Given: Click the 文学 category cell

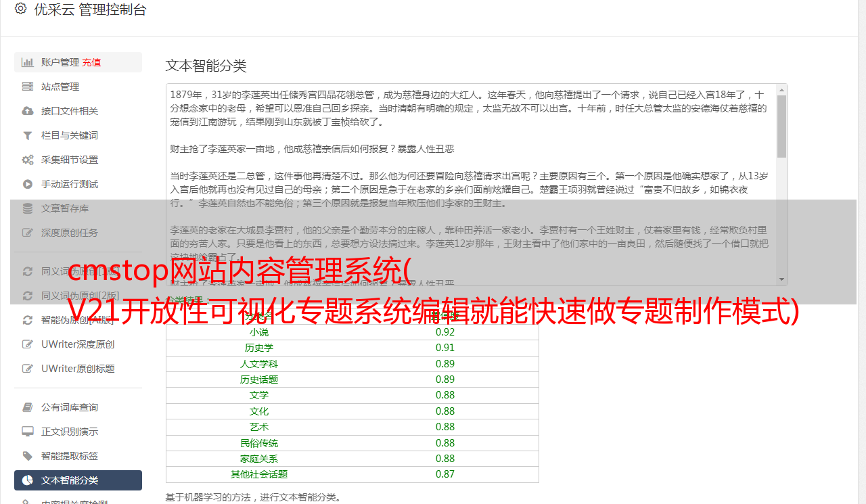Looking at the screenshot, I should pyautogui.click(x=259, y=395).
